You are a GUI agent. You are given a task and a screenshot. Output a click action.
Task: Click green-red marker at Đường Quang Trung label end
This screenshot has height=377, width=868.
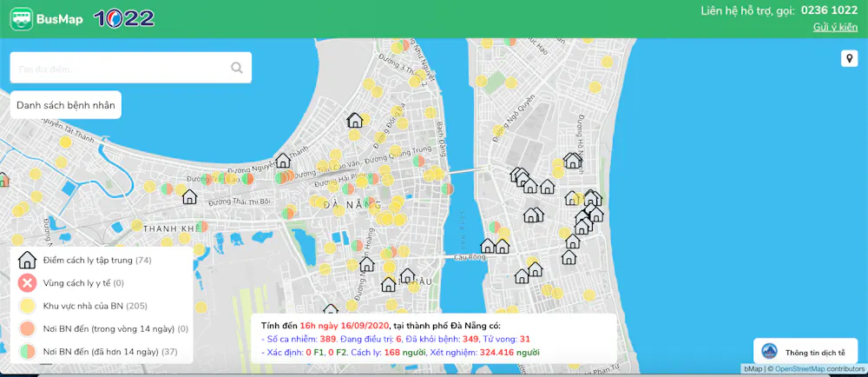(x=419, y=161)
